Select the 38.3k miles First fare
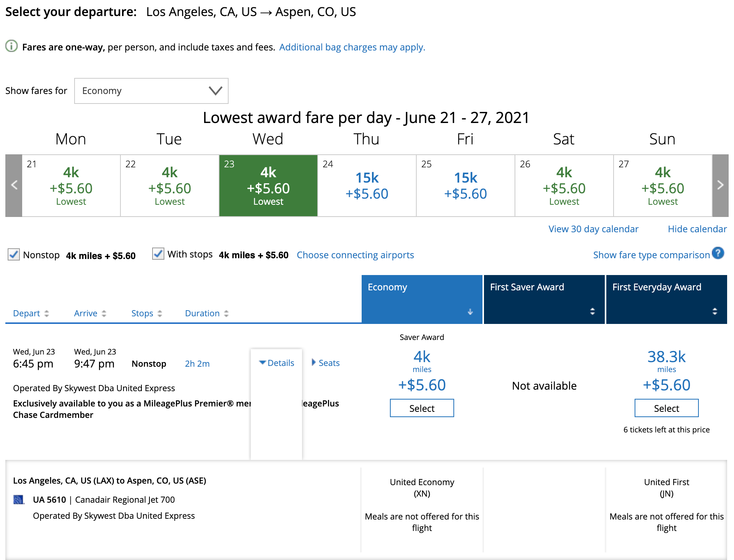This screenshot has height=560, width=734. (x=666, y=408)
